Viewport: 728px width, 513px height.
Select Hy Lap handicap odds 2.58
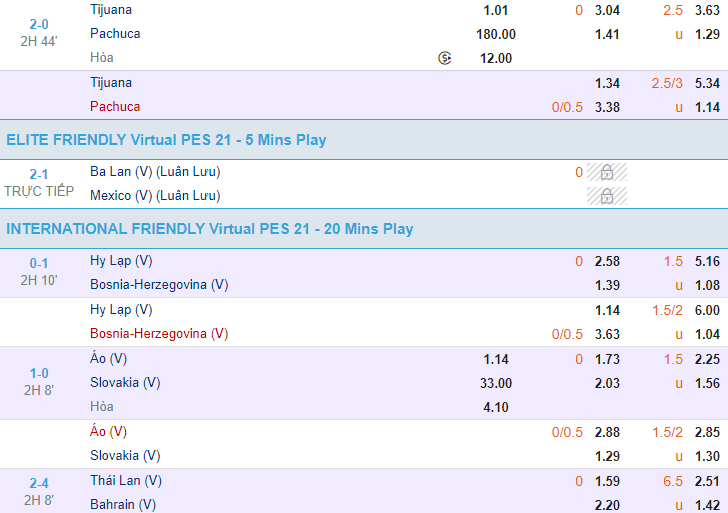[607, 261]
